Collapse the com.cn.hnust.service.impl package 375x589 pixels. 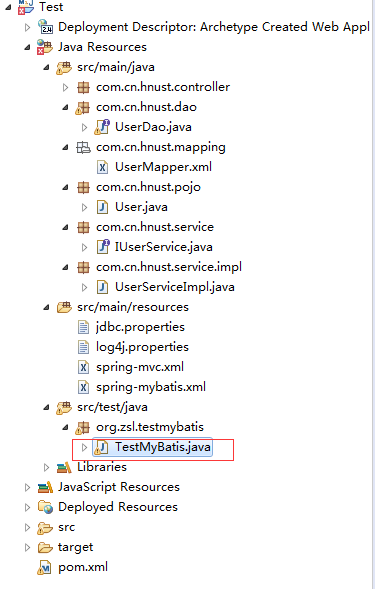tap(65, 267)
